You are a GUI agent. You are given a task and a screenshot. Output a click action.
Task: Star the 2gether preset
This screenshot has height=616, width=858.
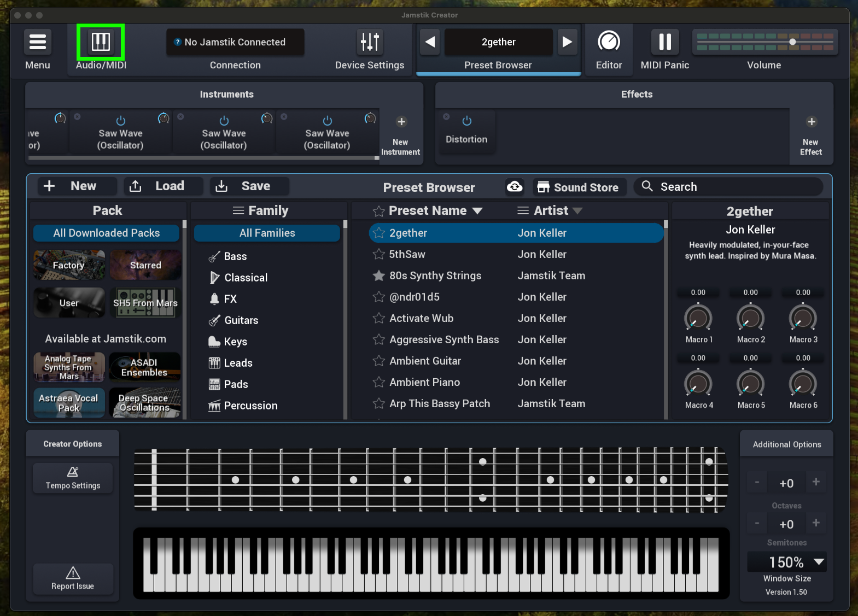pyautogui.click(x=378, y=233)
